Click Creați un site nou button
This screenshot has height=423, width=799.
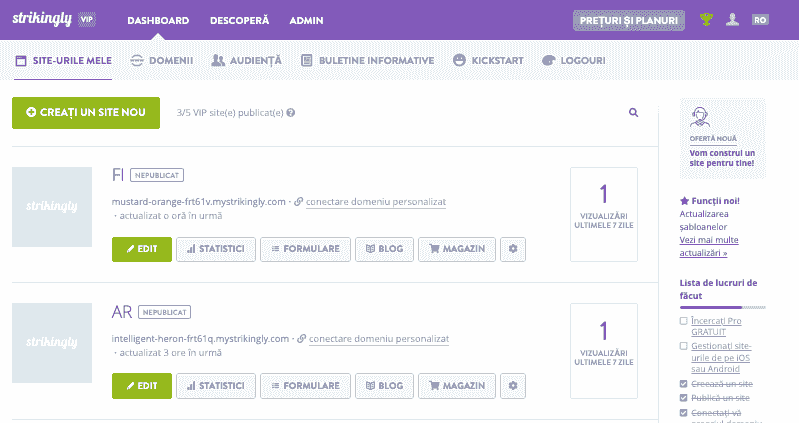click(x=86, y=113)
